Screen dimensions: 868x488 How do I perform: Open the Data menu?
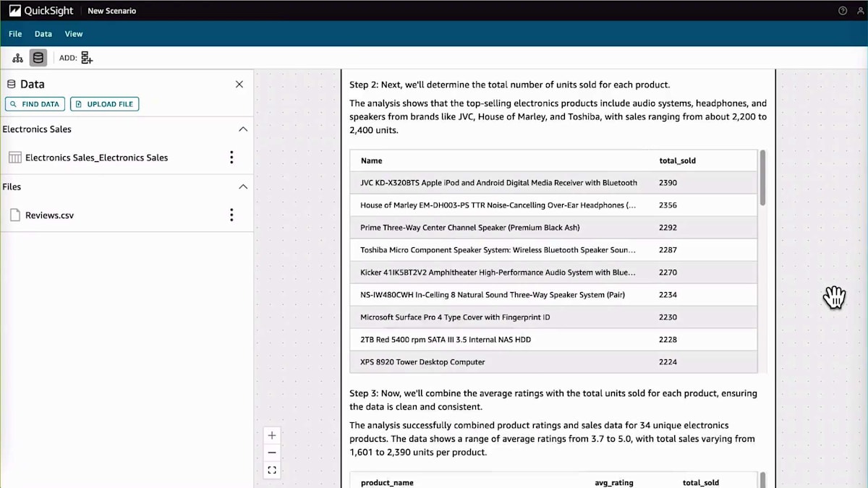pos(43,34)
